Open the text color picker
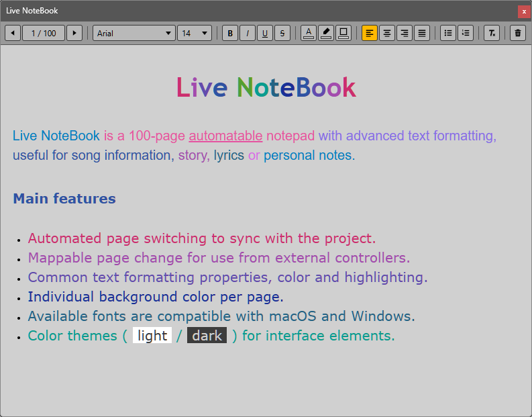 coord(309,34)
